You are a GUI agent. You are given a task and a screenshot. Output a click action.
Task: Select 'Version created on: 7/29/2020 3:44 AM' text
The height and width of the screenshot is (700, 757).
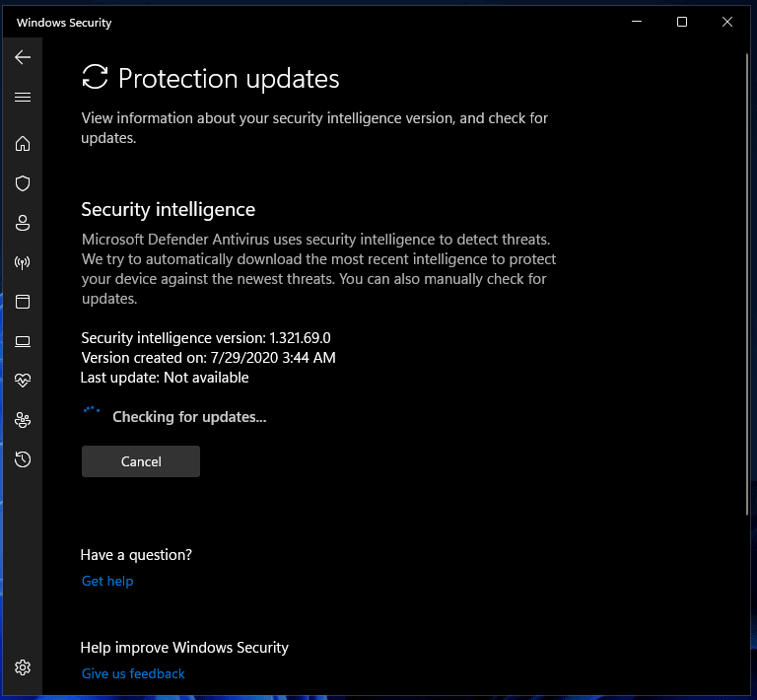(x=208, y=358)
